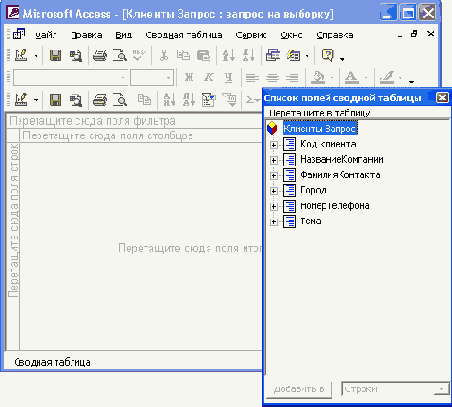Click Sort Ascending icon beside the Database Window icon
Viewport: 452px width, 407px height.
pos(229,55)
